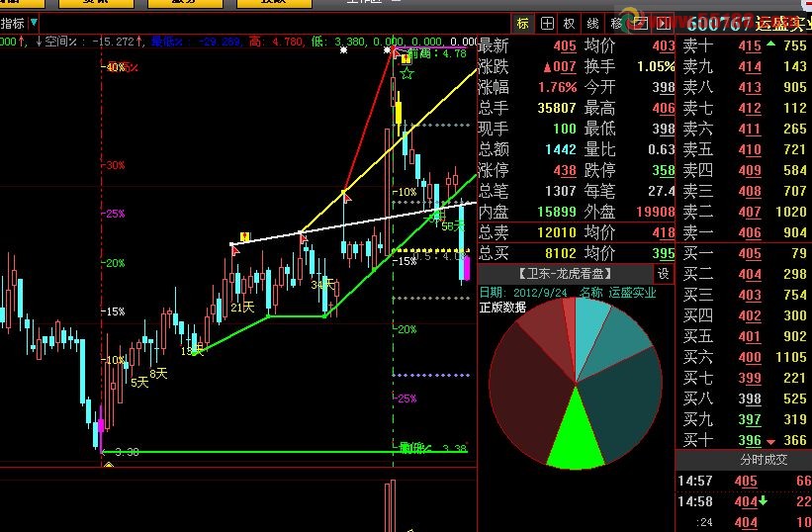Viewport: 812px width, 532px height.
Task: Click the yellow info marker at price peak
Action: tap(406, 59)
